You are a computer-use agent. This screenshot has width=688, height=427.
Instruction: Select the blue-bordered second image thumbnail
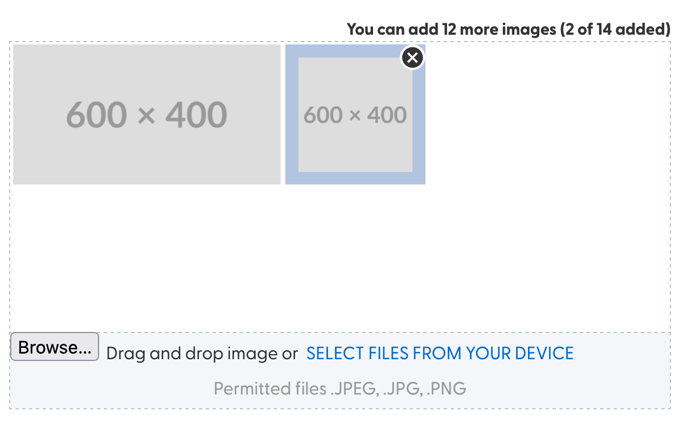355,115
